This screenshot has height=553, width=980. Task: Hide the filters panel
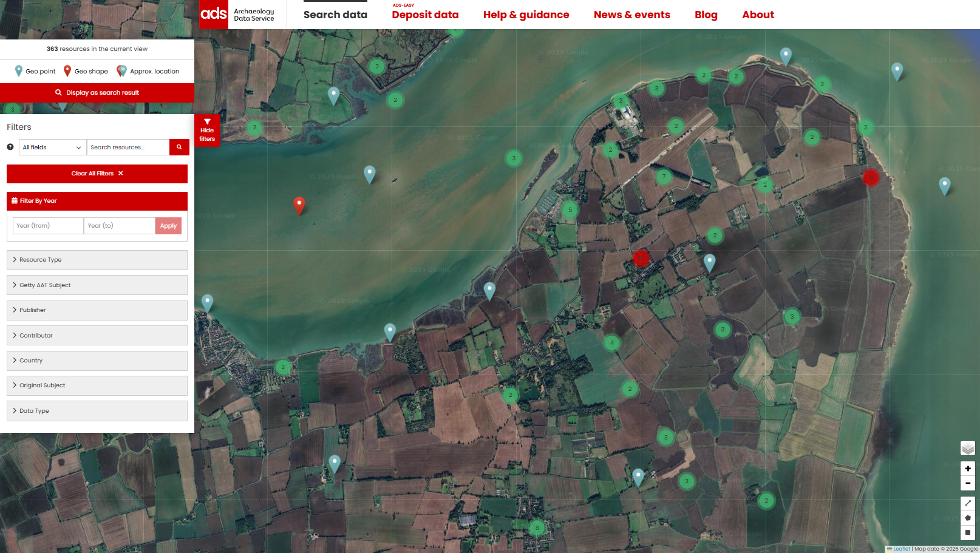pos(207,130)
